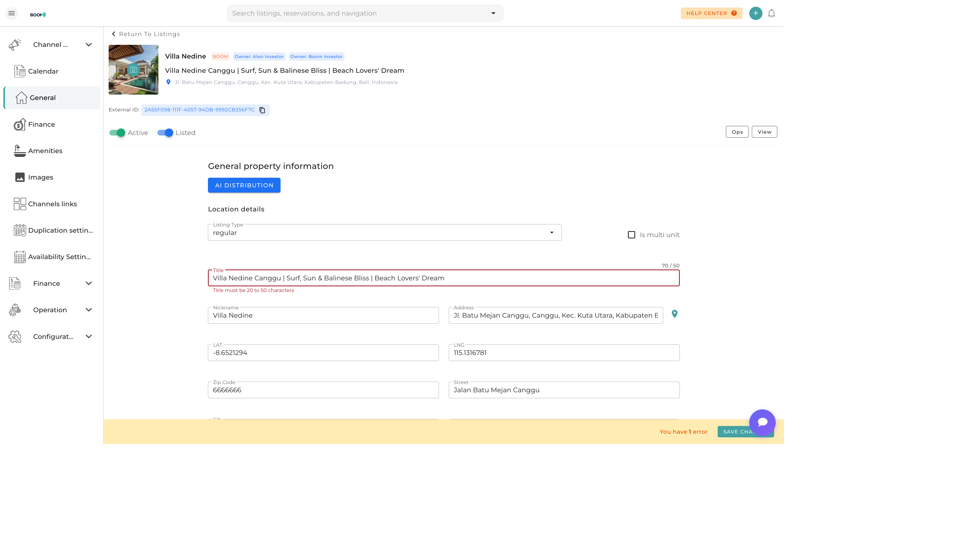This screenshot has width=980, height=555.
Task: Expand the search bar dropdown arrow
Action: coord(493,13)
